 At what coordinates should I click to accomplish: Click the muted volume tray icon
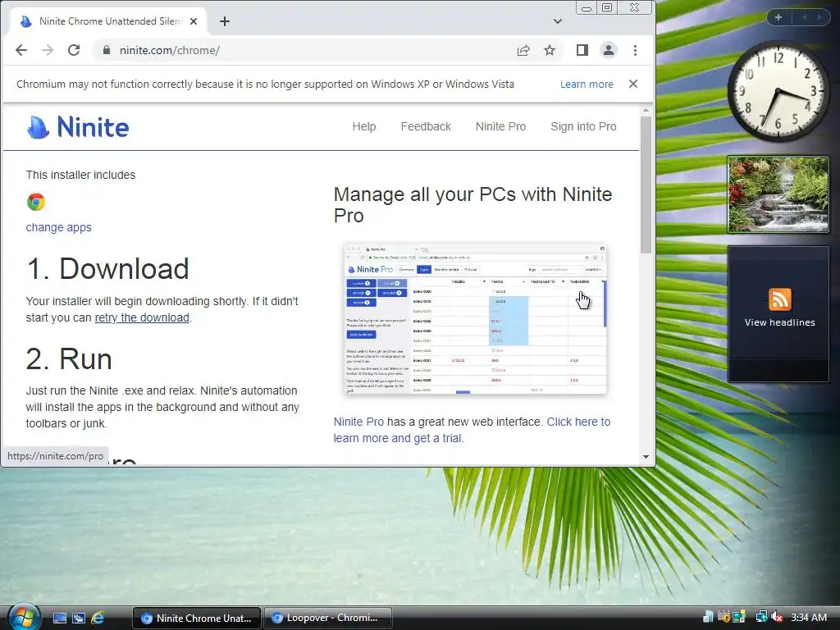(777, 617)
